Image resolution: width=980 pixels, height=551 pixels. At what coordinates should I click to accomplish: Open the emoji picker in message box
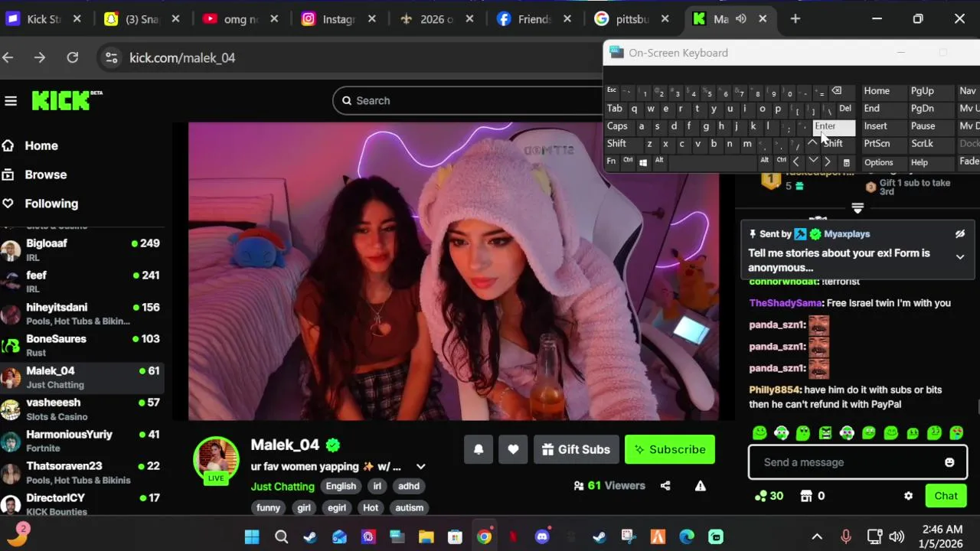pos(949,462)
